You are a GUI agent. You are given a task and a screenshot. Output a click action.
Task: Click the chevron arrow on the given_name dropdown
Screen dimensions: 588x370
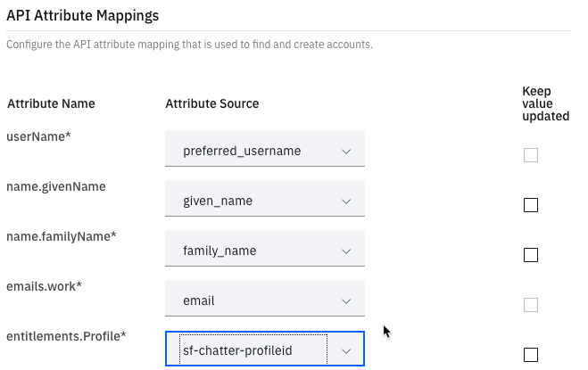(346, 201)
